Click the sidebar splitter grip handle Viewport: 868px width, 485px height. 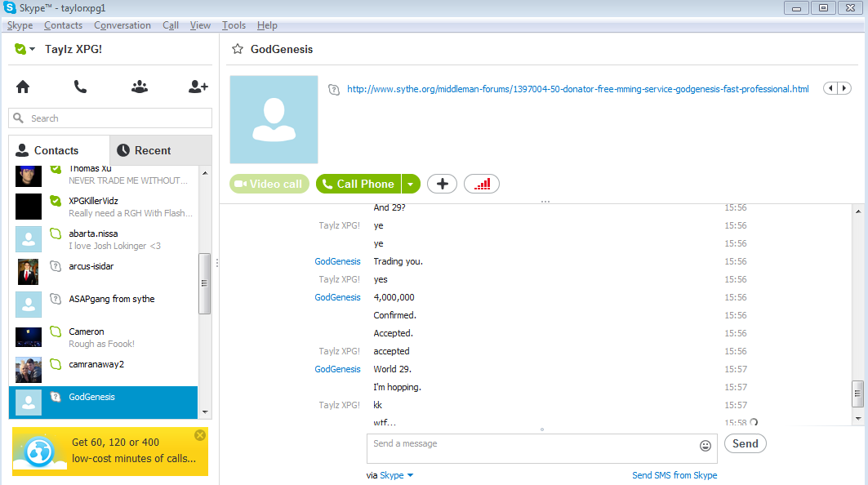point(217,263)
